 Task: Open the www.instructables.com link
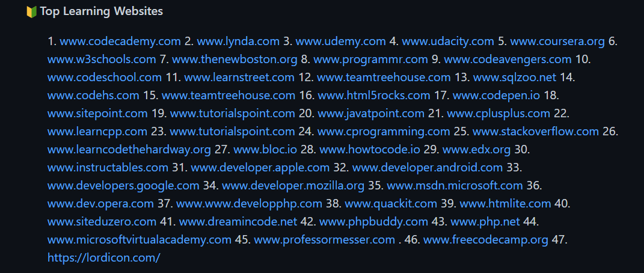(x=108, y=168)
